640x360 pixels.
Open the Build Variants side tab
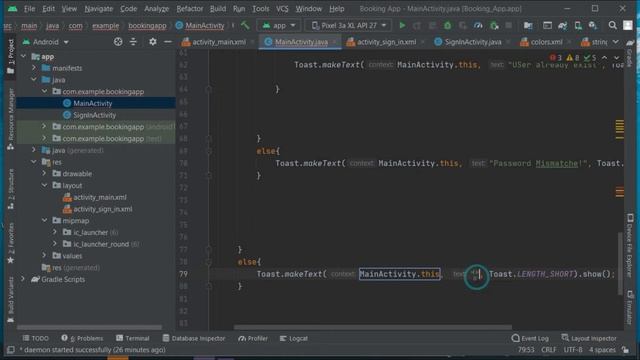[x=11, y=300]
